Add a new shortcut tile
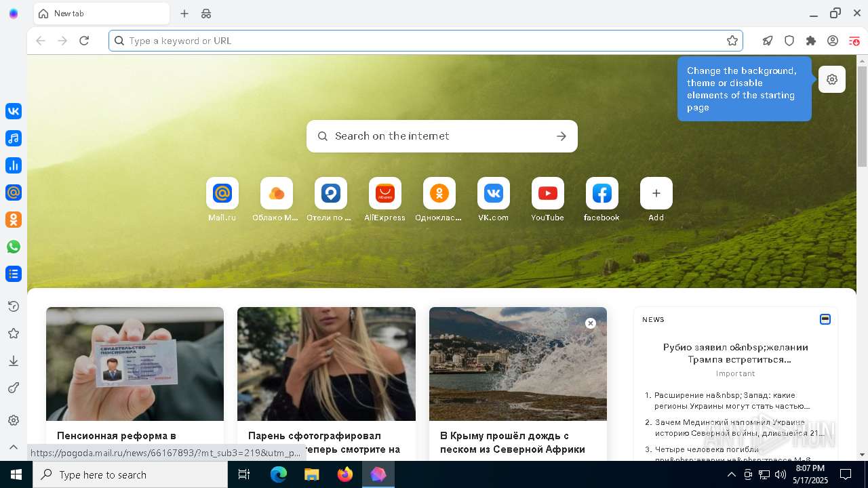The image size is (868, 488). (x=656, y=200)
